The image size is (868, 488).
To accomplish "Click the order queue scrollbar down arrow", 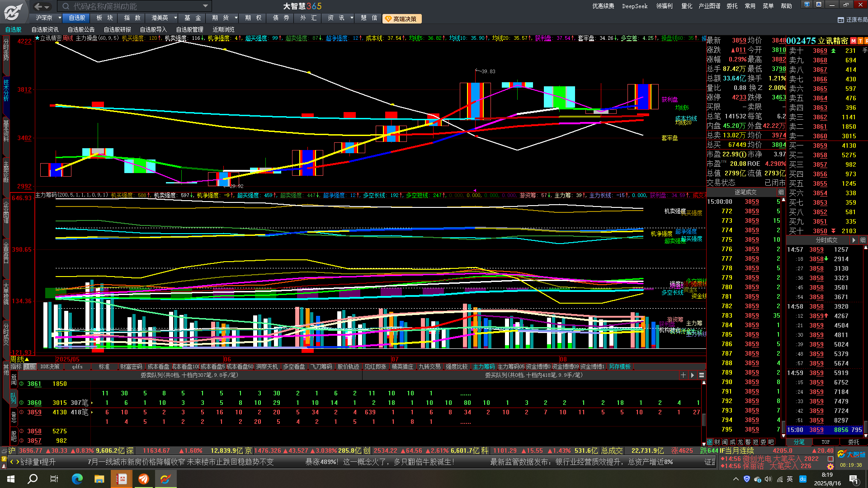I will [x=703, y=444].
